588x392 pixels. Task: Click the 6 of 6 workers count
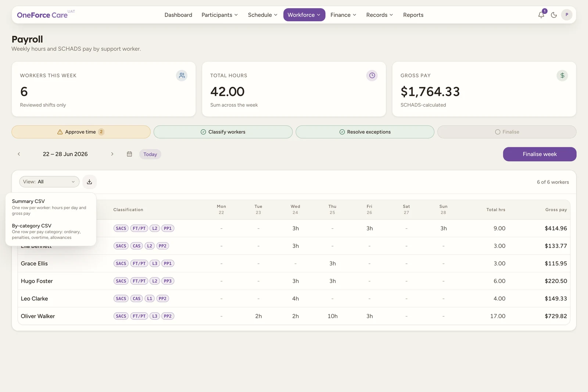click(553, 182)
